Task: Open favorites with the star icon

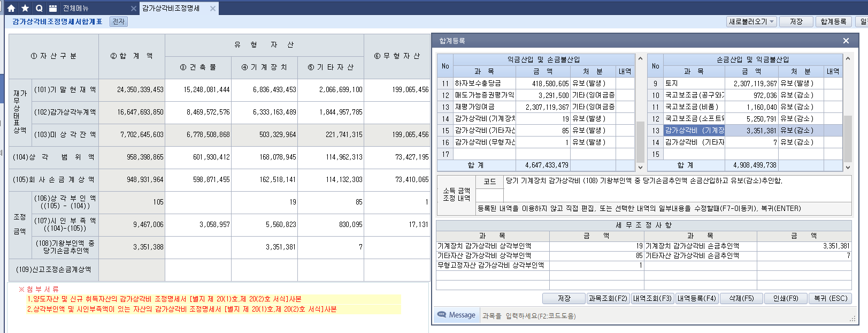Action: tap(25, 8)
